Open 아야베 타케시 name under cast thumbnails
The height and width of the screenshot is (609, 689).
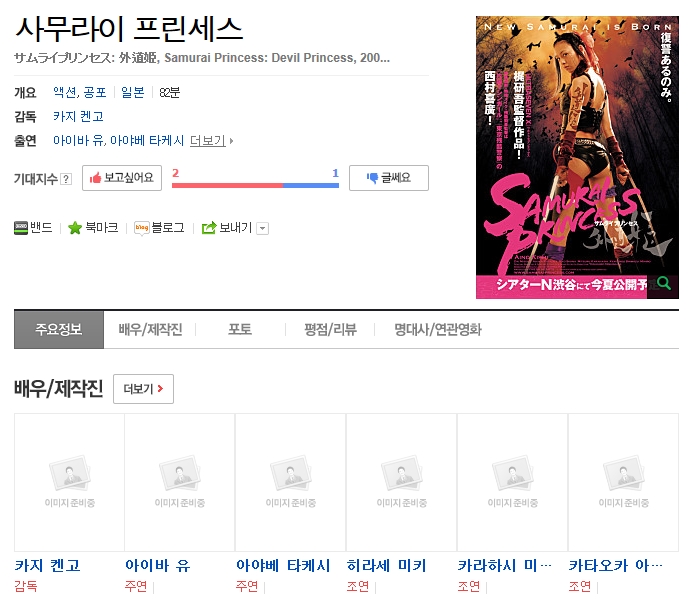[283, 566]
